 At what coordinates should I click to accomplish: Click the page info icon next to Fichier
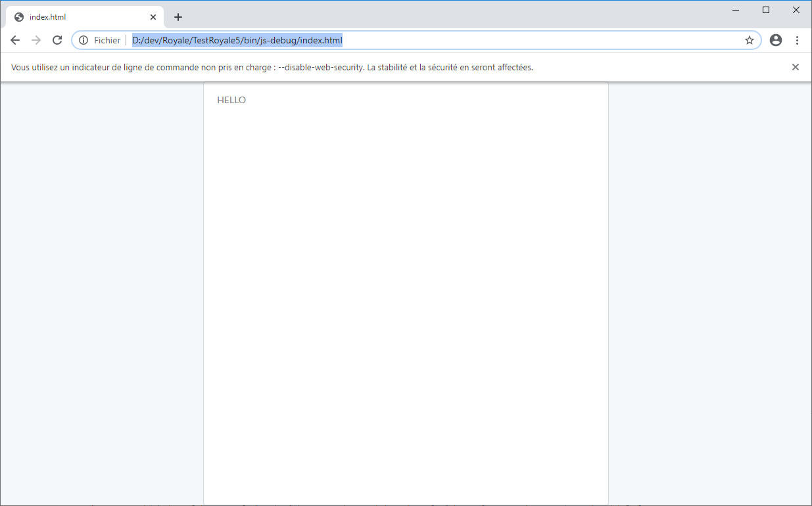(82, 40)
